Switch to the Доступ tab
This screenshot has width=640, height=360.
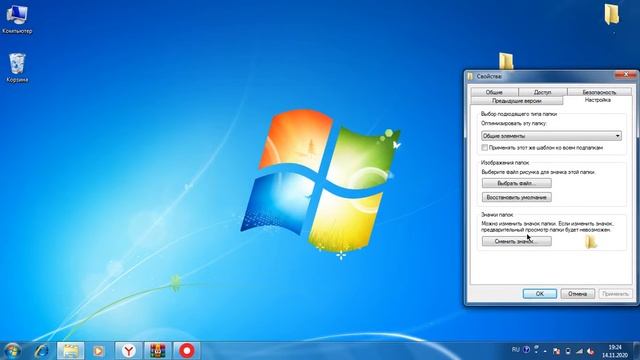coord(542,92)
